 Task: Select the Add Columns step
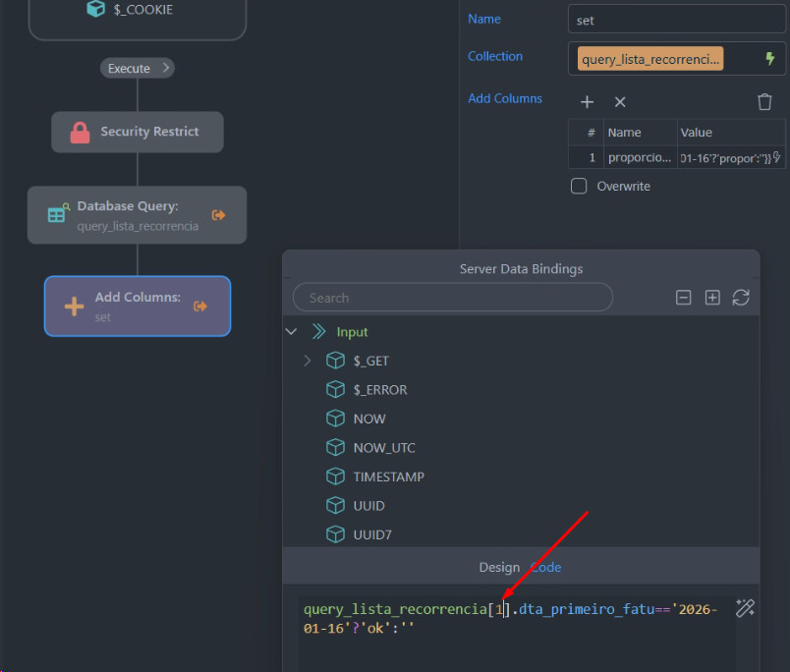[138, 306]
